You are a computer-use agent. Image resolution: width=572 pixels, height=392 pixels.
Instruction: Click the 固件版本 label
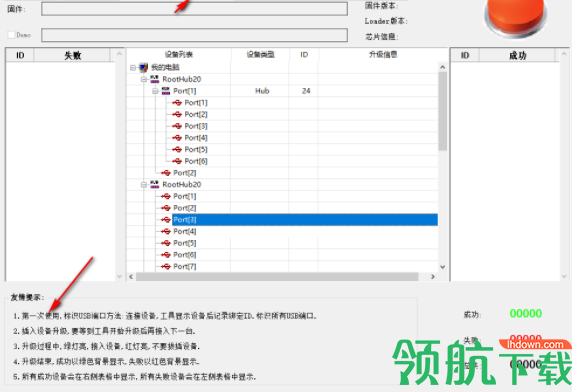(x=382, y=5)
